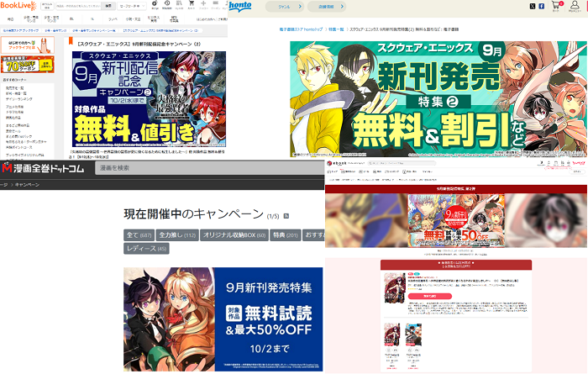The width and height of the screenshot is (588, 374).
Task: Open the first small manga cover in ebookjapan list
Action: click(392, 335)
